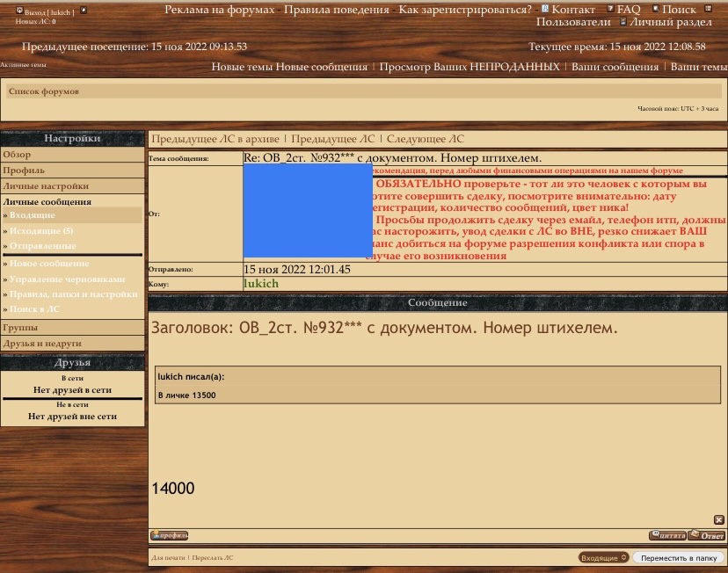
Task: Click the quote (цитата) icon button
Action: tap(667, 535)
